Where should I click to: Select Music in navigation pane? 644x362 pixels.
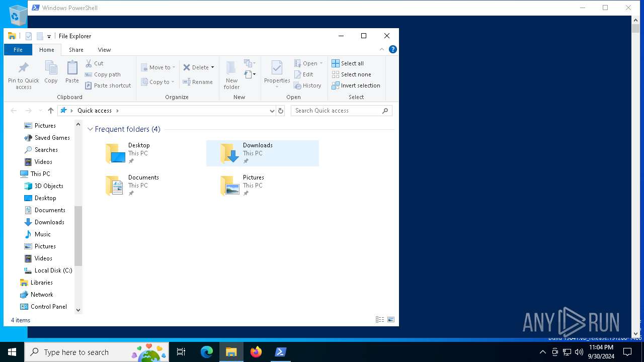(x=43, y=234)
